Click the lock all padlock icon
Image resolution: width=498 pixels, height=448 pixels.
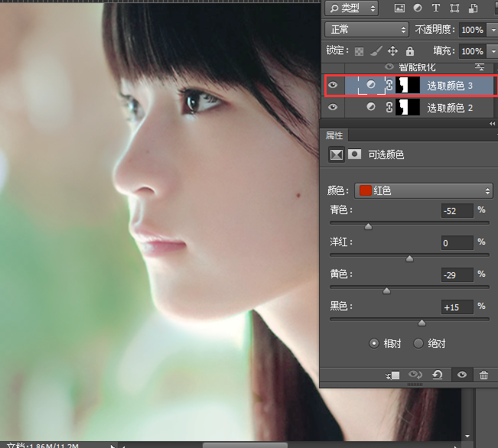tap(409, 51)
